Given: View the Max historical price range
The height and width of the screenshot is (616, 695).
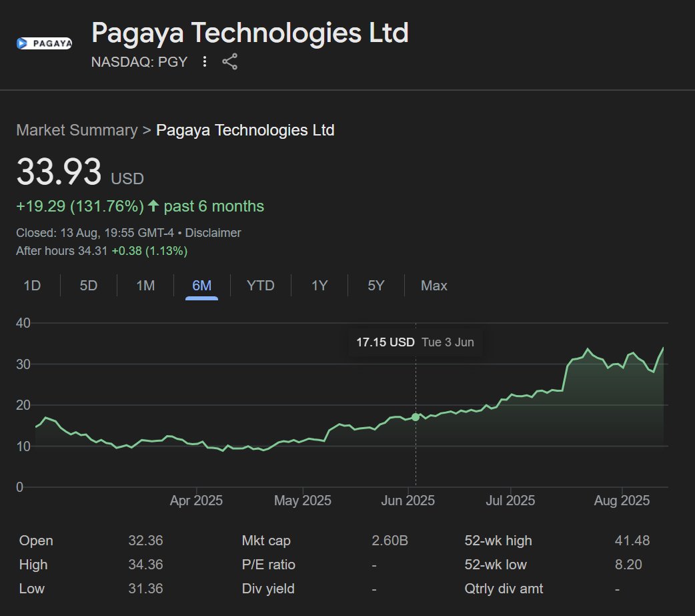Looking at the screenshot, I should pyautogui.click(x=434, y=286).
